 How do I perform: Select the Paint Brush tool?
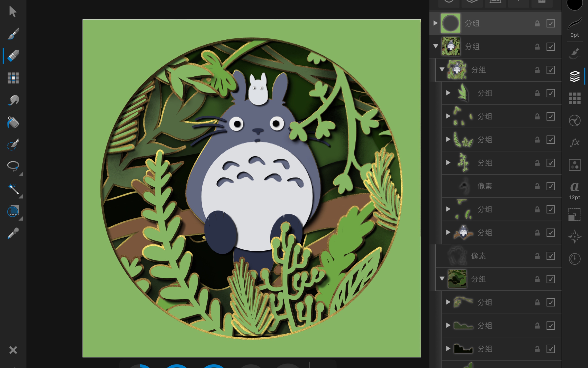coord(13,34)
